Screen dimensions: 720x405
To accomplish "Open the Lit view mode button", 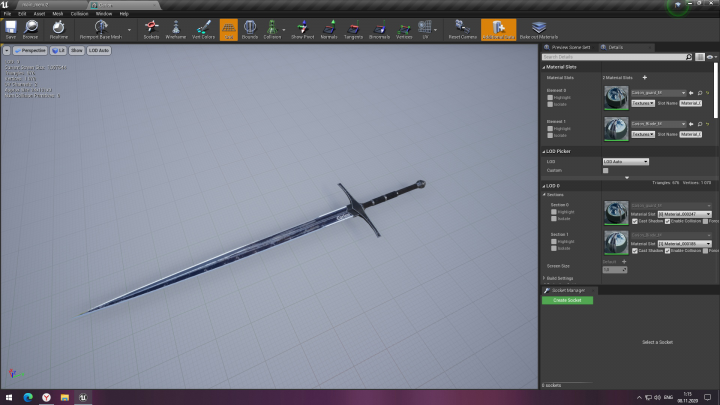I will (58, 51).
